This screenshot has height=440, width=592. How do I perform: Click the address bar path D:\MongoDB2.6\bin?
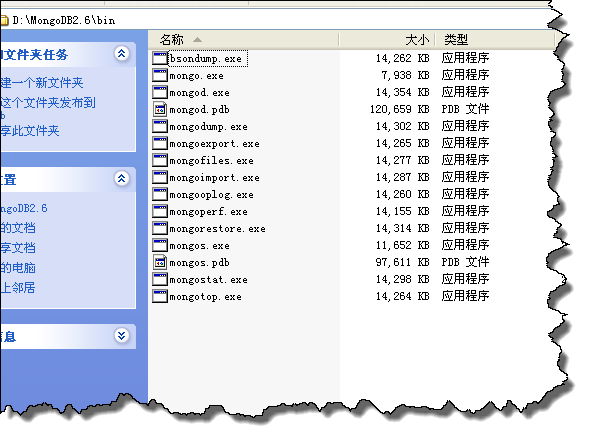(64, 20)
